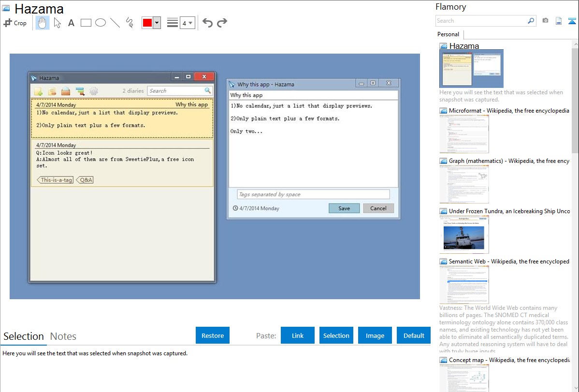579x392 pixels.
Task: Click the Concept map - Wikipedia title
Action: (509, 360)
